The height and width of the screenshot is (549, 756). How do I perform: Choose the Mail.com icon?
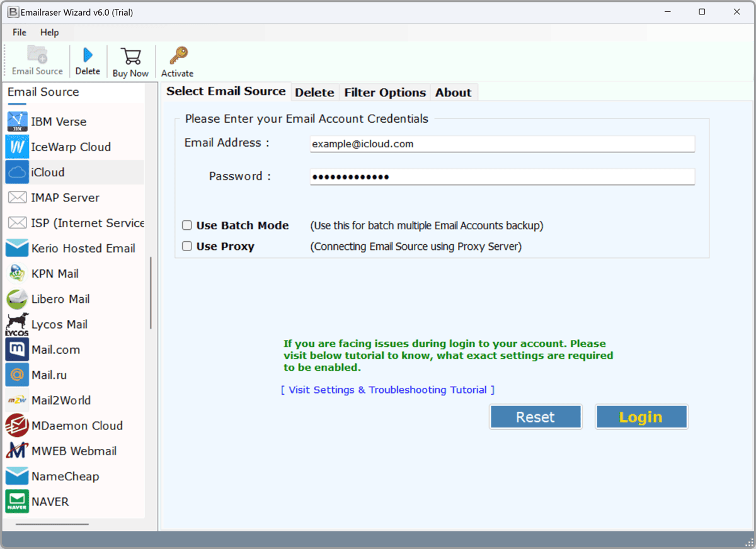(x=17, y=349)
